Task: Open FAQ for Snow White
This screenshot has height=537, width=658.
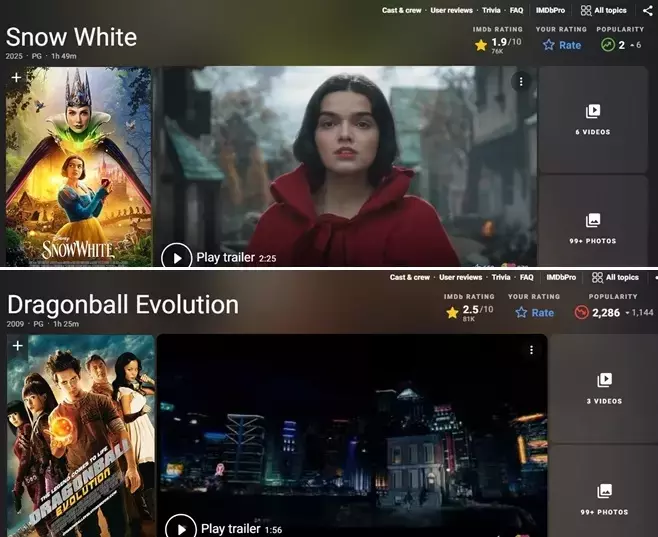Action: (517, 10)
